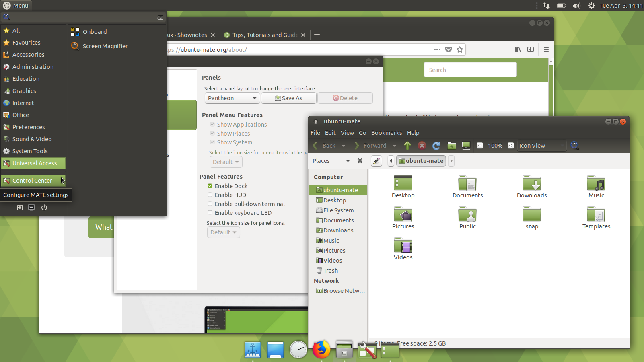Open the clock app in dock
Image resolution: width=644 pixels, height=362 pixels.
tap(298, 350)
